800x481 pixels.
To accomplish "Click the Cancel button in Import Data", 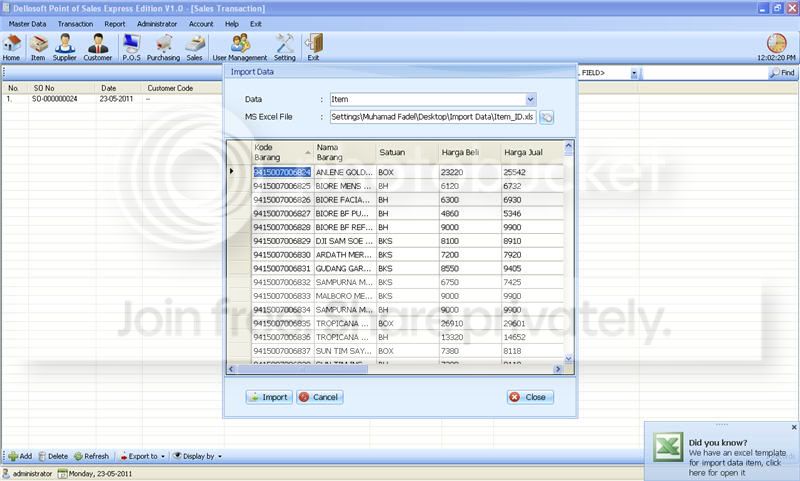I will click(x=319, y=397).
